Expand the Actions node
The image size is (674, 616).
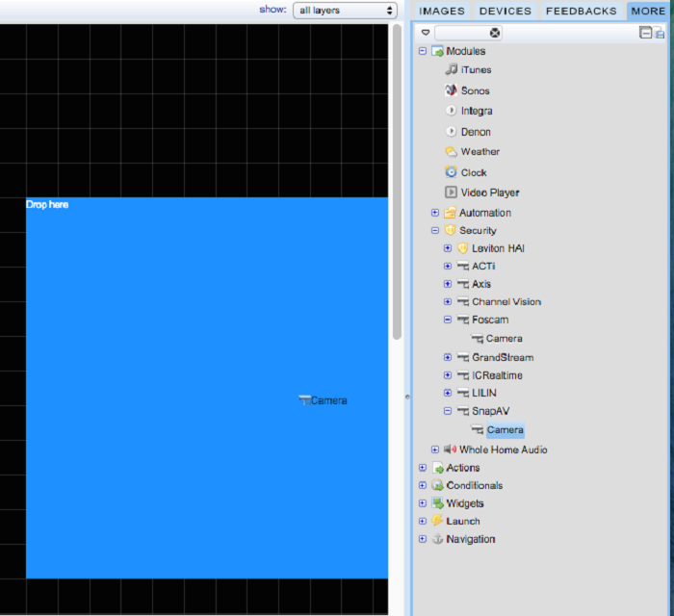point(423,468)
